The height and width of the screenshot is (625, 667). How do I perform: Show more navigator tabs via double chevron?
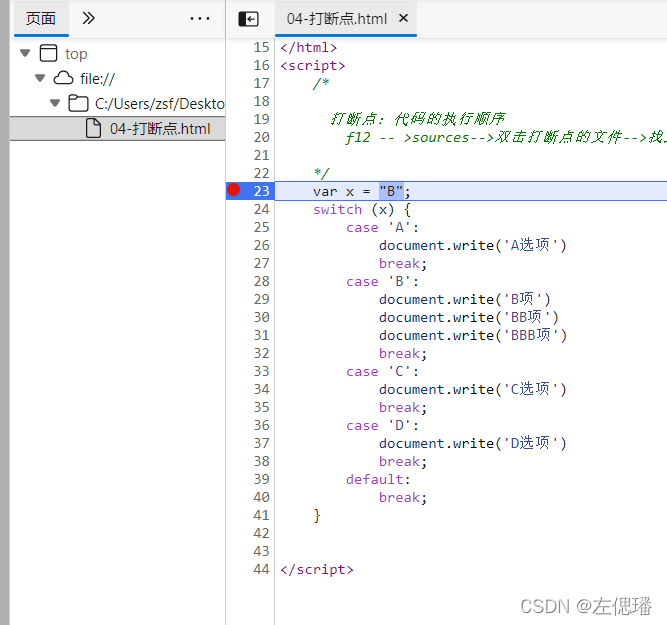point(88,18)
